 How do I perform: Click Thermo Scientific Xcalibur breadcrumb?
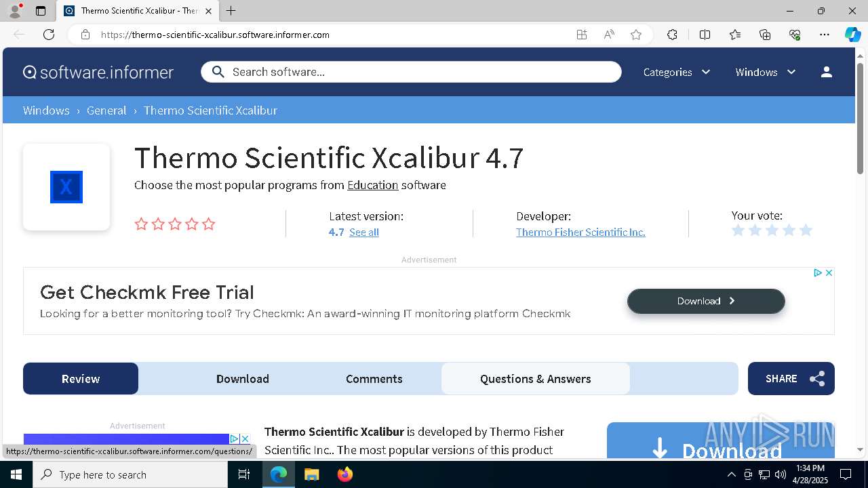pyautogui.click(x=210, y=110)
